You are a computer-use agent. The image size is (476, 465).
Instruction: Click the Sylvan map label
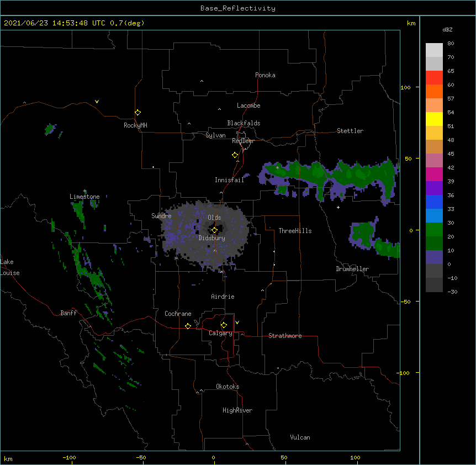(215, 135)
